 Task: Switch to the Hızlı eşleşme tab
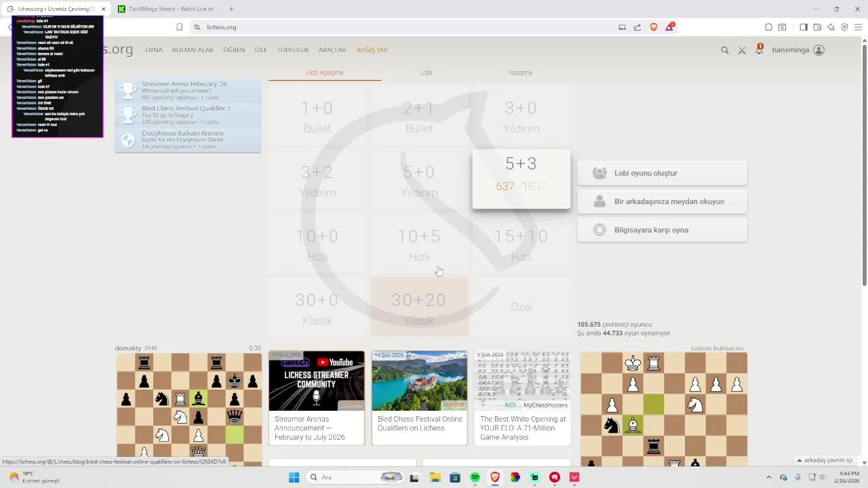pyautogui.click(x=325, y=73)
